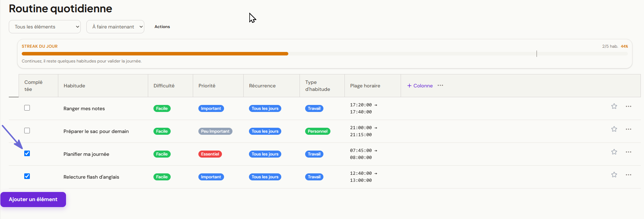The height and width of the screenshot is (219, 644).
Task: Click Tous les jours tag for Ranger mes notes
Action: [265, 108]
